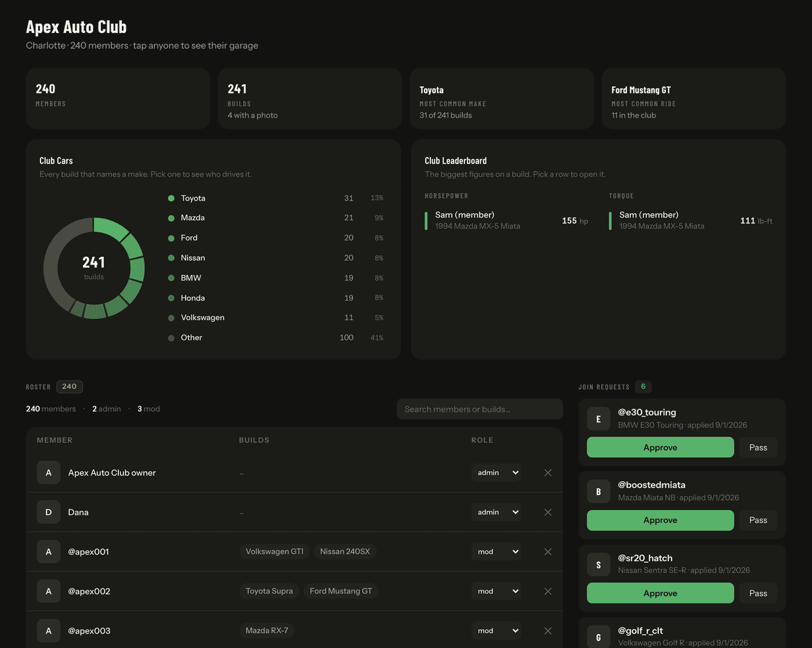Select Mazda in Club Cars legend
812x648 pixels.
(x=275, y=217)
